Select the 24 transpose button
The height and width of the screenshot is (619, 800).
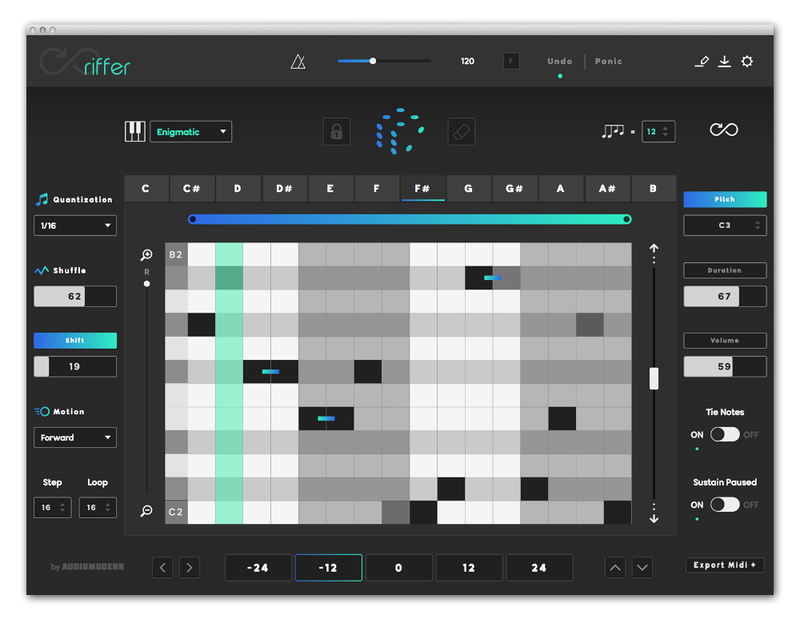(x=539, y=567)
